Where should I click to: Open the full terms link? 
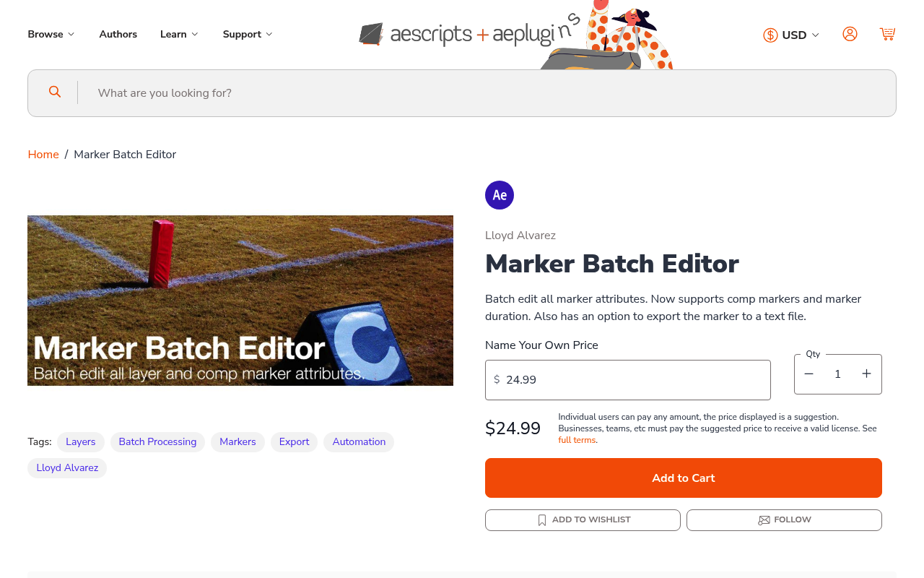[576, 439]
